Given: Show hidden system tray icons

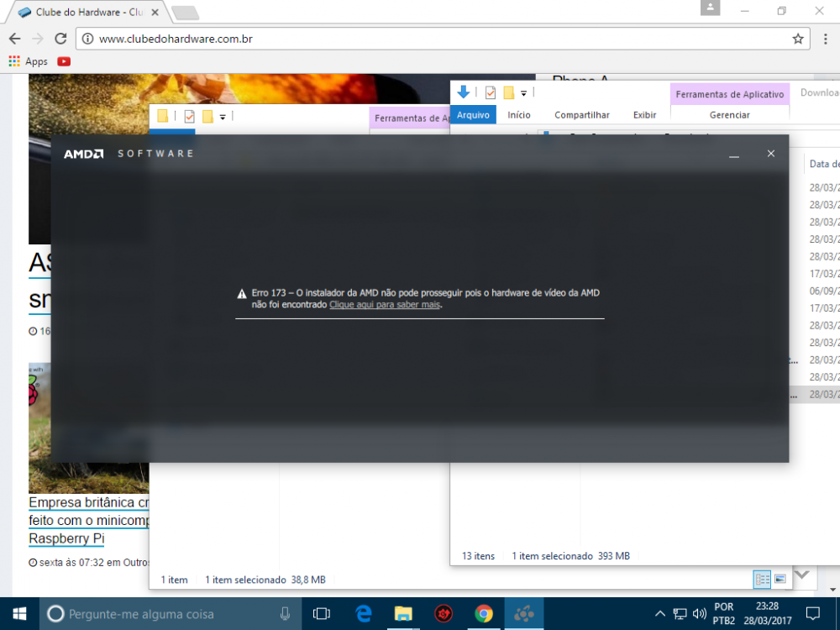Looking at the screenshot, I should click(660, 614).
